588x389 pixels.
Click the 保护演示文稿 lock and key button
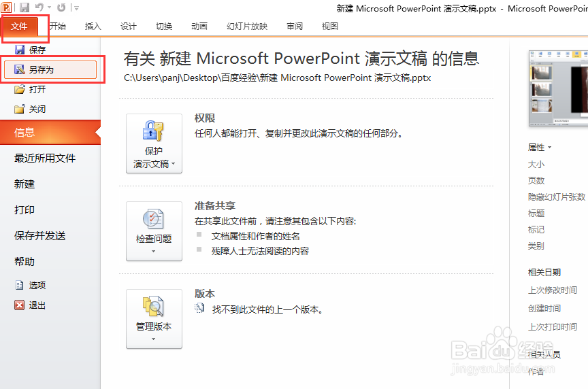coord(154,143)
